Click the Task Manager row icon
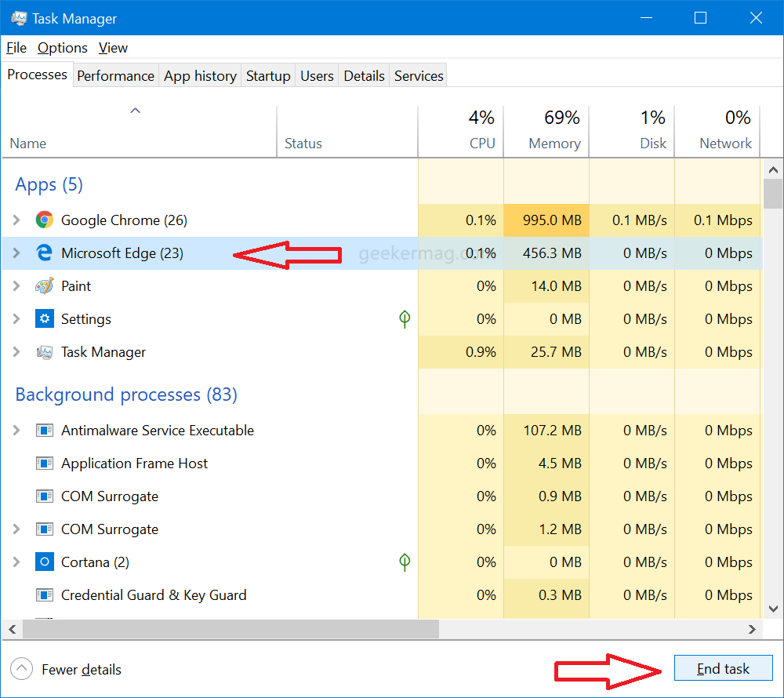This screenshot has height=698, width=784. [45, 352]
